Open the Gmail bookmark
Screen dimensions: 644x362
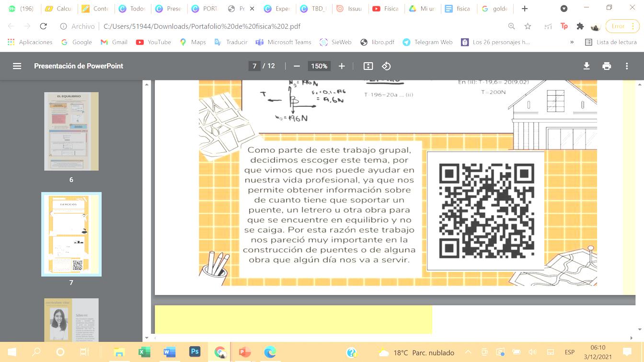click(114, 42)
